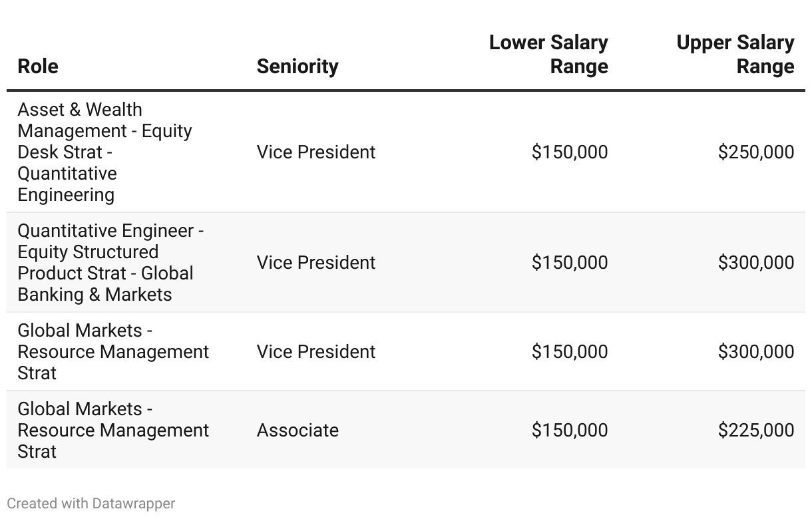
Task: Click the Associate seniority cell
Action: (298, 430)
